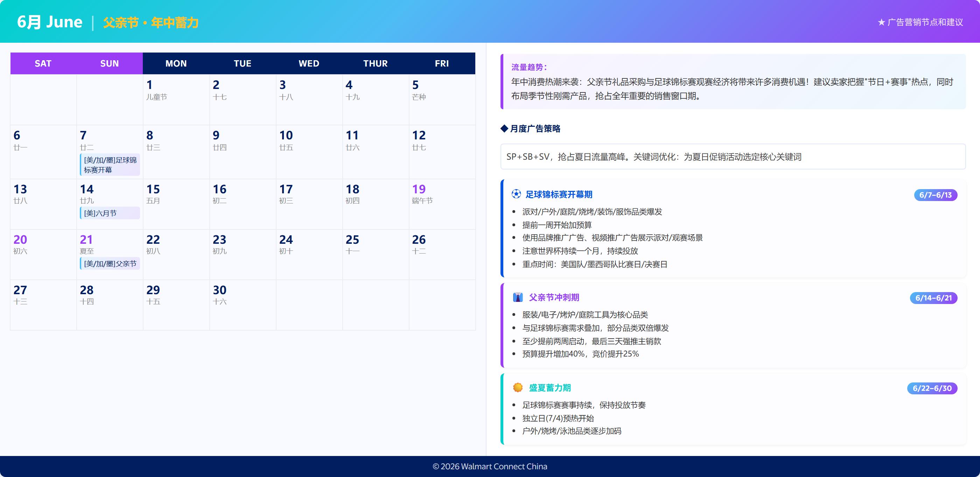Click the soccer ball icon on 足球锦标赛开幕期 card
This screenshot has height=477, width=980.
pyautogui.click(x=516, y=194)
